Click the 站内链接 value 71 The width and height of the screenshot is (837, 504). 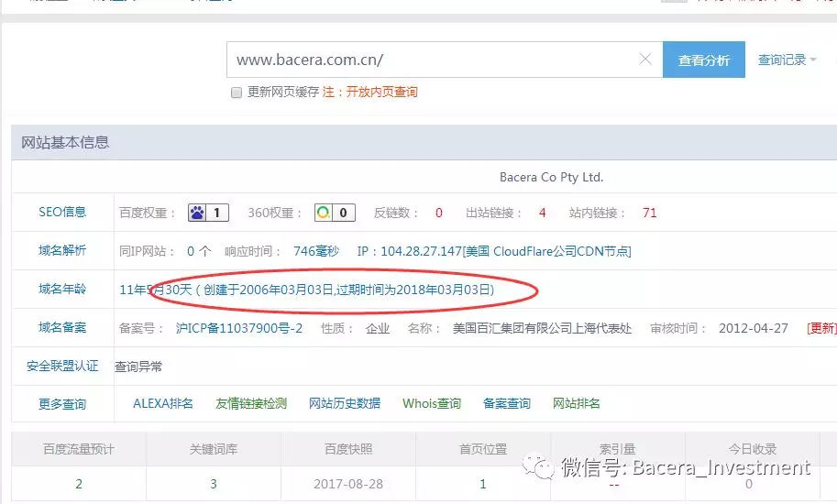650,213
